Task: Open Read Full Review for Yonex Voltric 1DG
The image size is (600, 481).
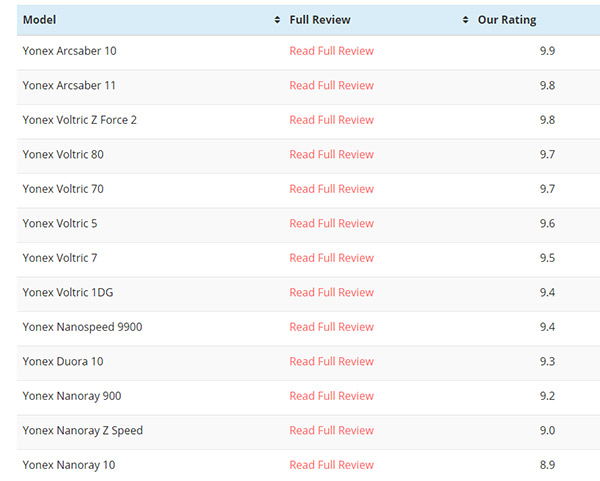Action: point(331,292)
